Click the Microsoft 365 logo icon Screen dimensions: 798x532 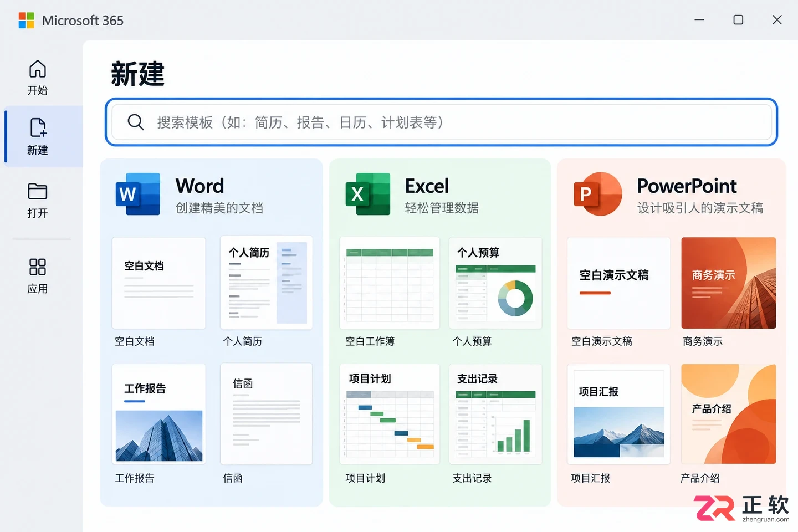27,21
